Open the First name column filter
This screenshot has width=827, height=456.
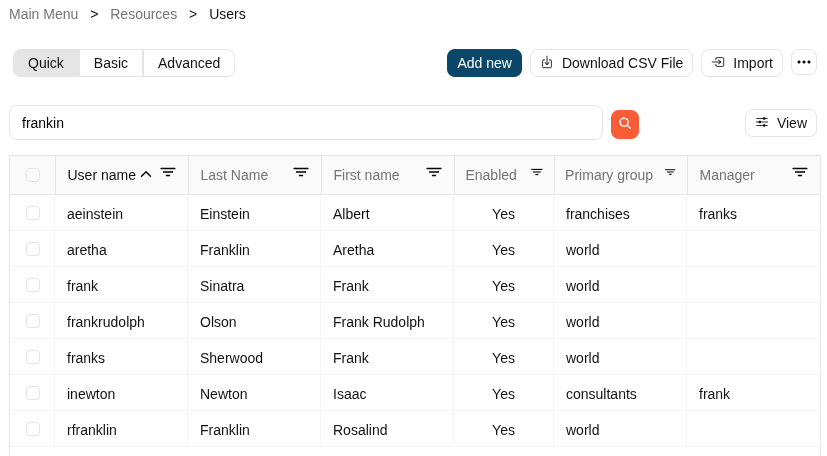(434, 173)
